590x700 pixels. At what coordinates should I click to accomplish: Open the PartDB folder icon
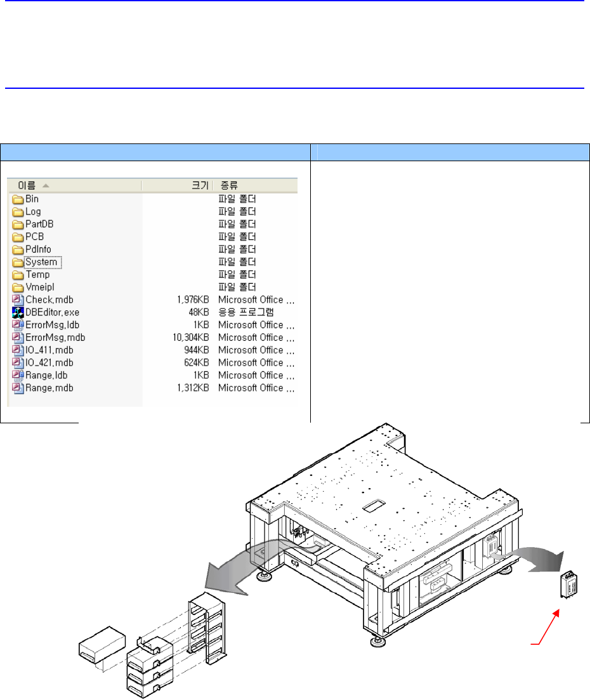click(18, 224)
